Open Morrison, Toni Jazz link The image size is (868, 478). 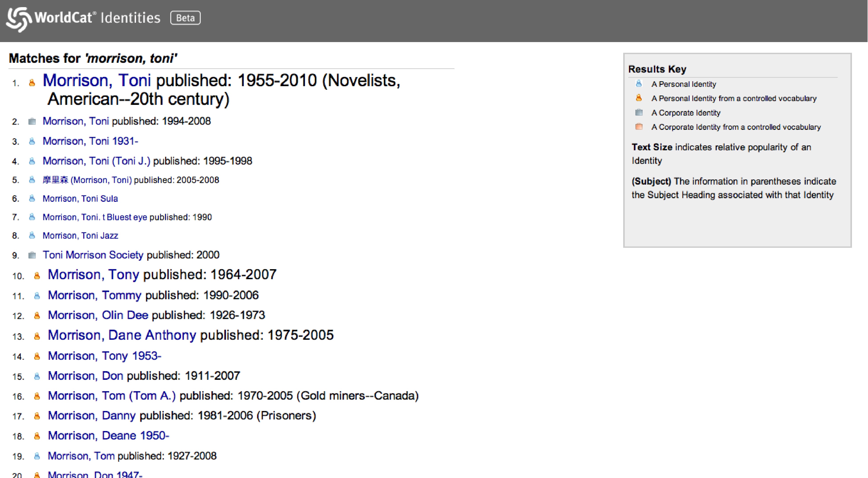pos(80,236)
